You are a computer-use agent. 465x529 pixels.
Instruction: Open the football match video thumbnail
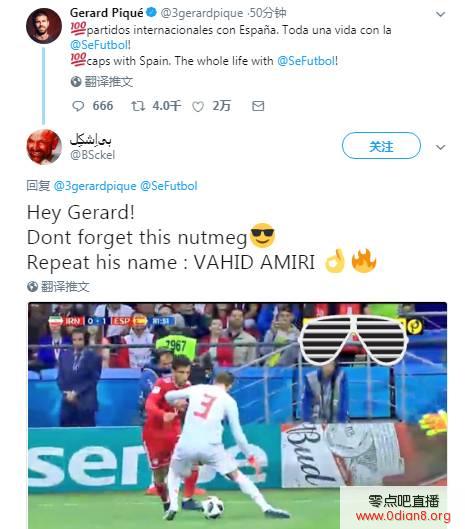238,416
